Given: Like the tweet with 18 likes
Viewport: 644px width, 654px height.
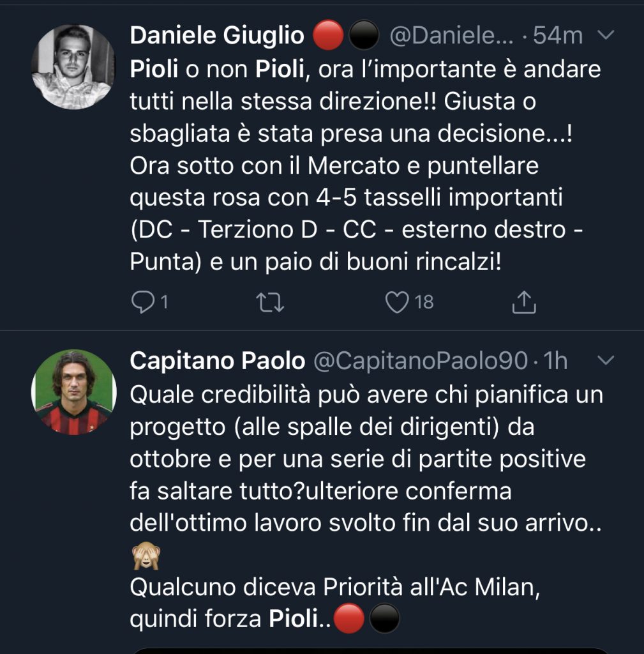Looking at the screenshot, I should tap(397, 302).
